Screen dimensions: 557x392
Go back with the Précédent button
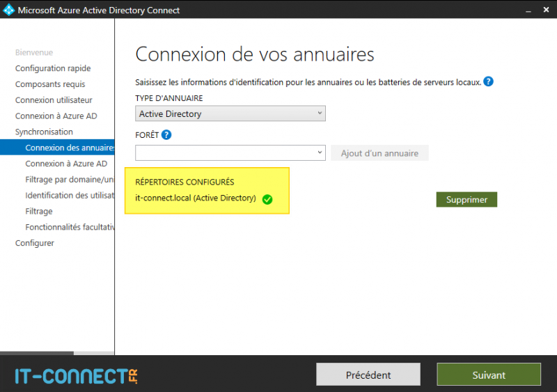368,375
